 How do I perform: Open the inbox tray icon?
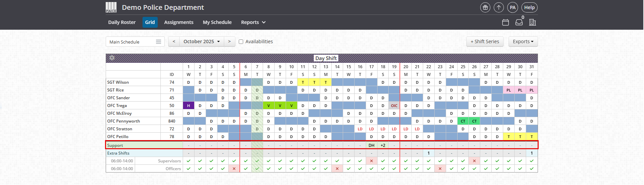pyautogui.click(x=519, y=22)
